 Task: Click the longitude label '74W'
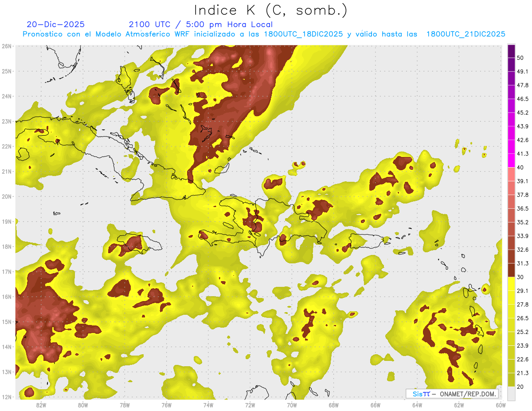point(208,405)
